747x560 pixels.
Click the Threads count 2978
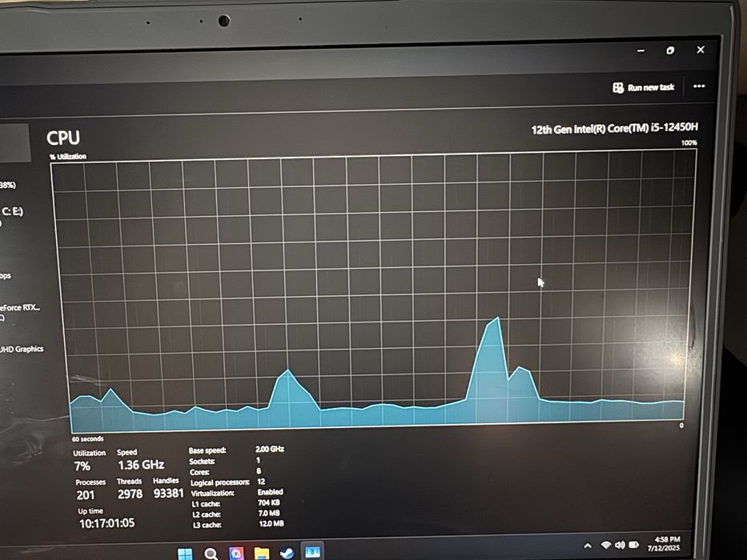(130, 494)
